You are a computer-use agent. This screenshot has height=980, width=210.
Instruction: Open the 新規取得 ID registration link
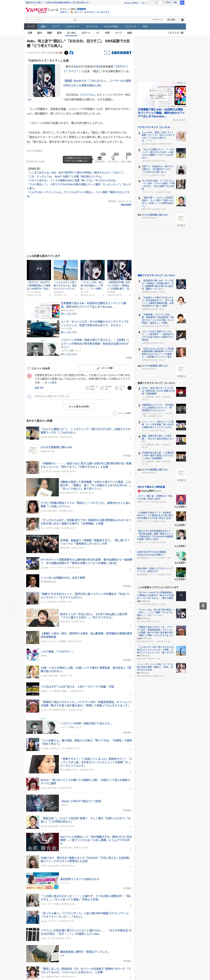pyautogui.click(x=82, y=9)
